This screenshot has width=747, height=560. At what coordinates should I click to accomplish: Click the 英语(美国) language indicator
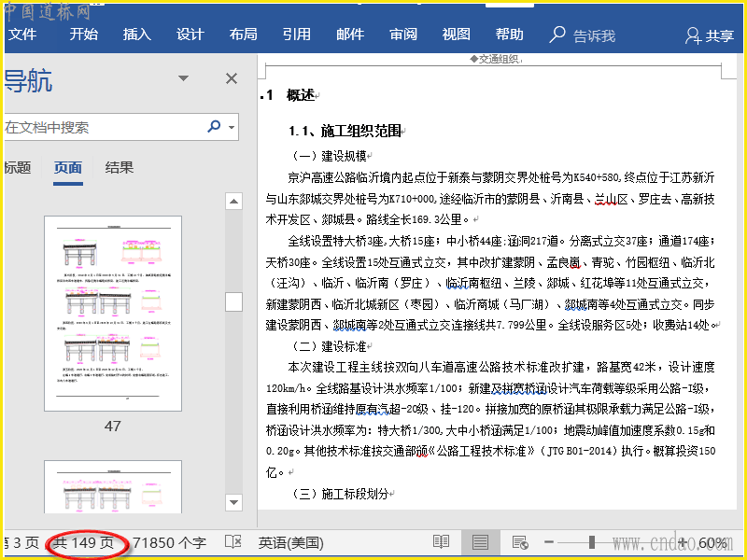(291, 542)
